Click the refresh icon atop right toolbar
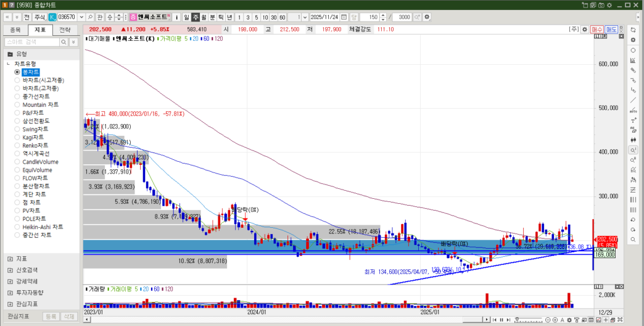 [633, 30]
